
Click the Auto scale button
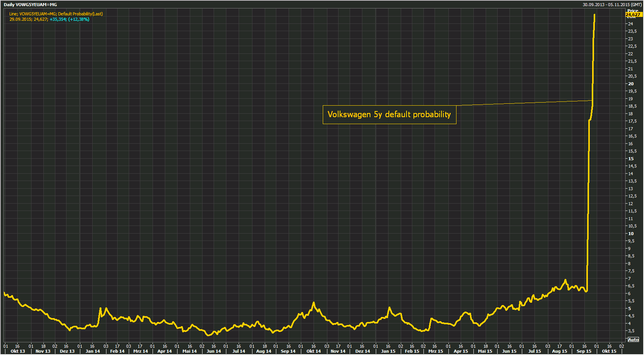point(633,340)
